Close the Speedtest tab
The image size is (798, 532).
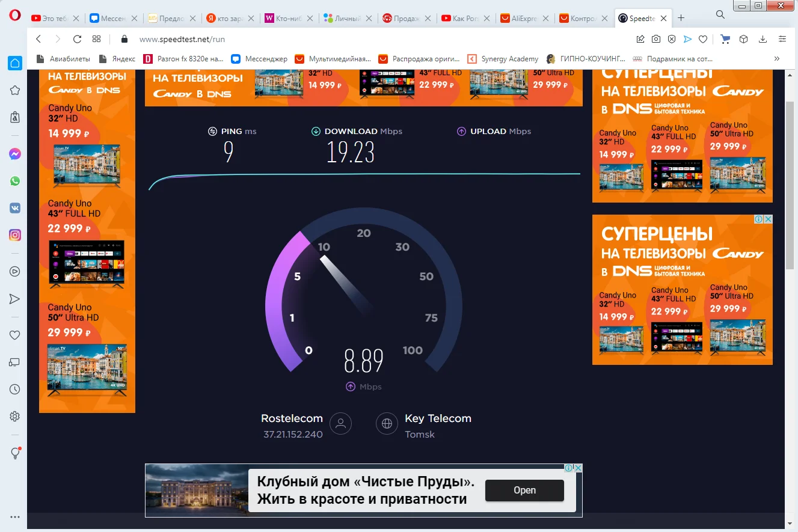click(663, 19)
